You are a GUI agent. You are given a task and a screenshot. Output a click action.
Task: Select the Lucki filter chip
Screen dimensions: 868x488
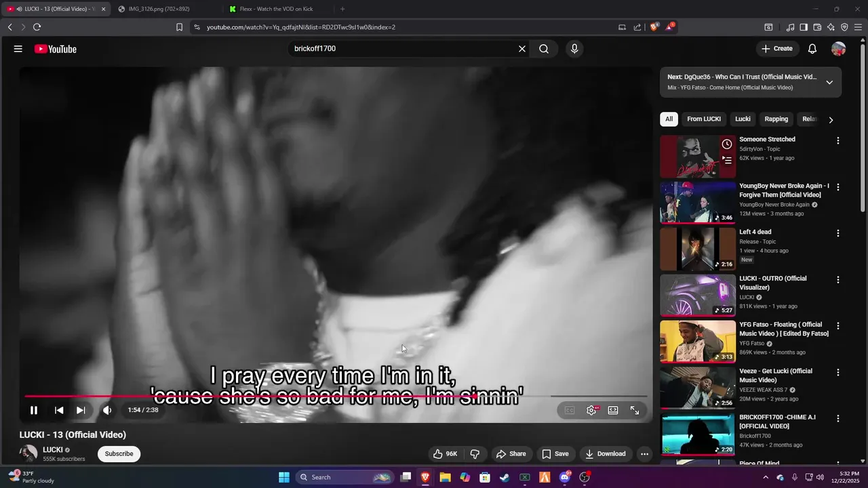[743, 119]
